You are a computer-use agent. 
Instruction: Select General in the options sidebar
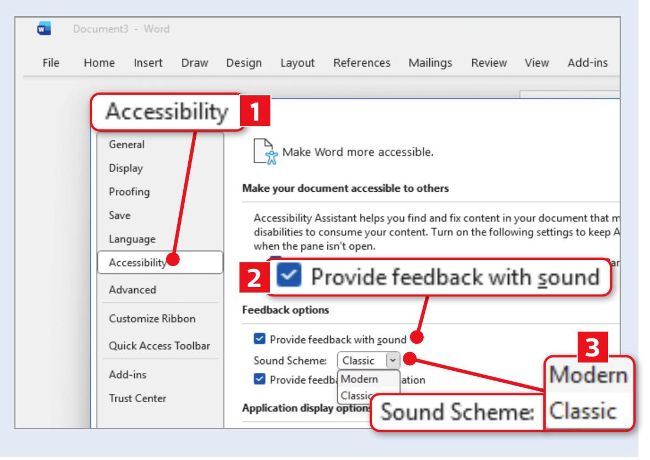(x=127, y=144)
